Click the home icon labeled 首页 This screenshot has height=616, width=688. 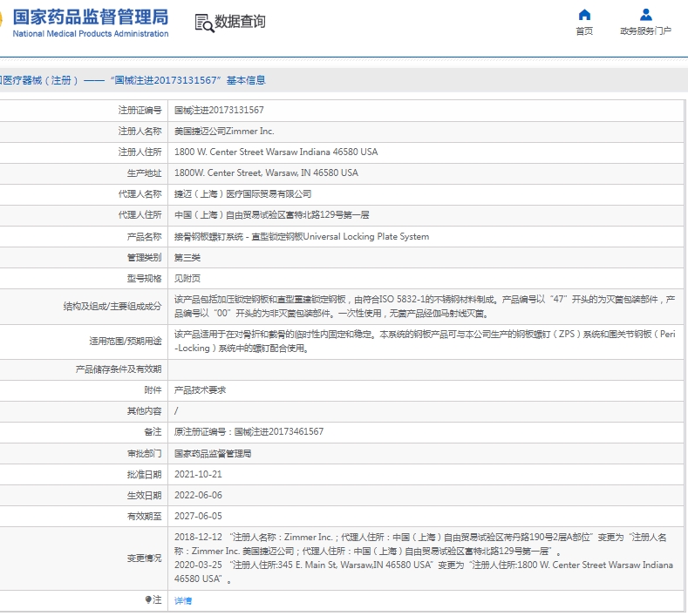point(584,15)
